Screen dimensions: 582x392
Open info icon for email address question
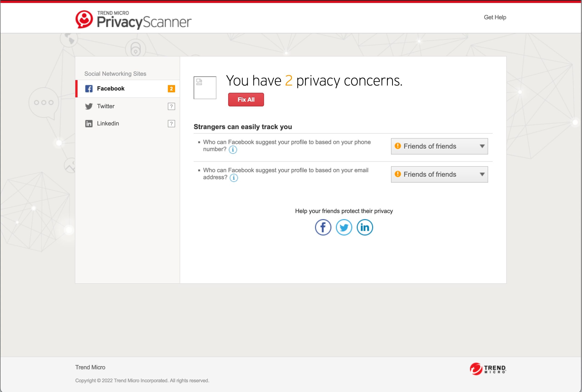point(234,178)
